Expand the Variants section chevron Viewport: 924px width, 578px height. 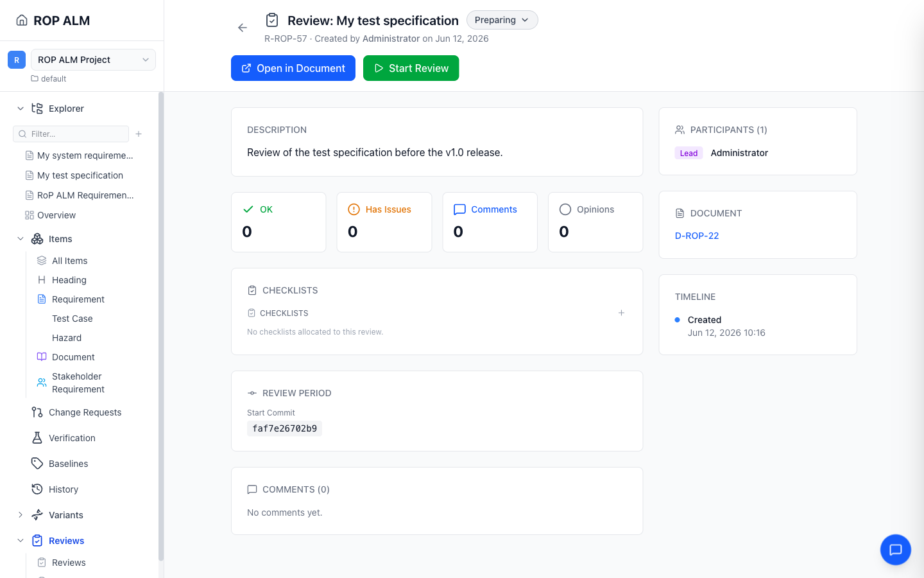[21, 515]
